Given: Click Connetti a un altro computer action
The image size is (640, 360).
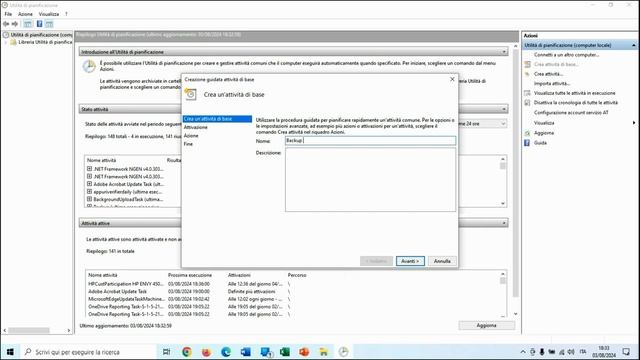Looking at the screenshot, I should coord(567,55).
